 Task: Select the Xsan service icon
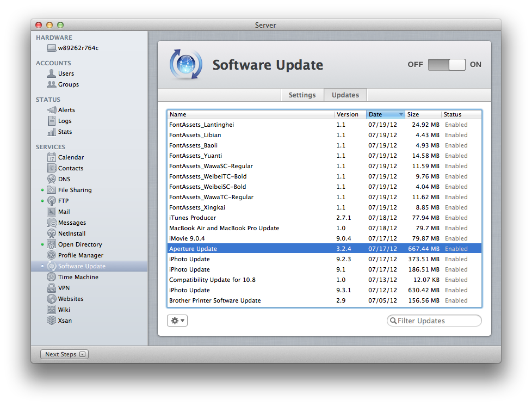point(52,321)
